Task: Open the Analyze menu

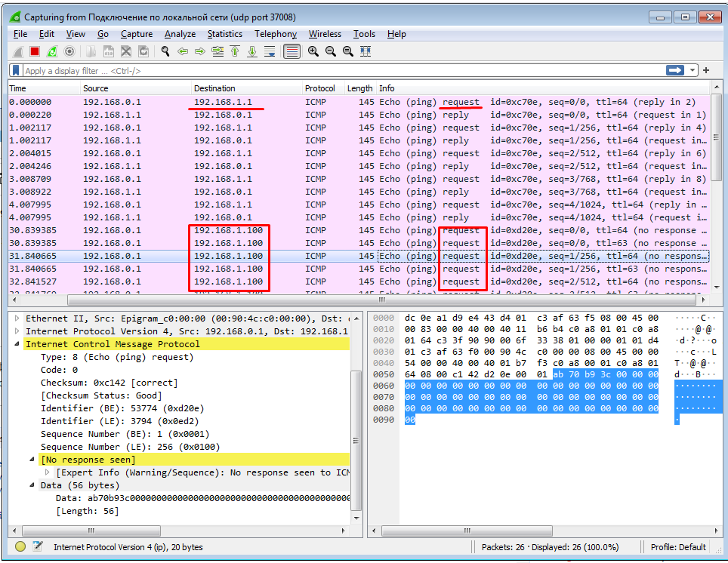Action: 180,34
